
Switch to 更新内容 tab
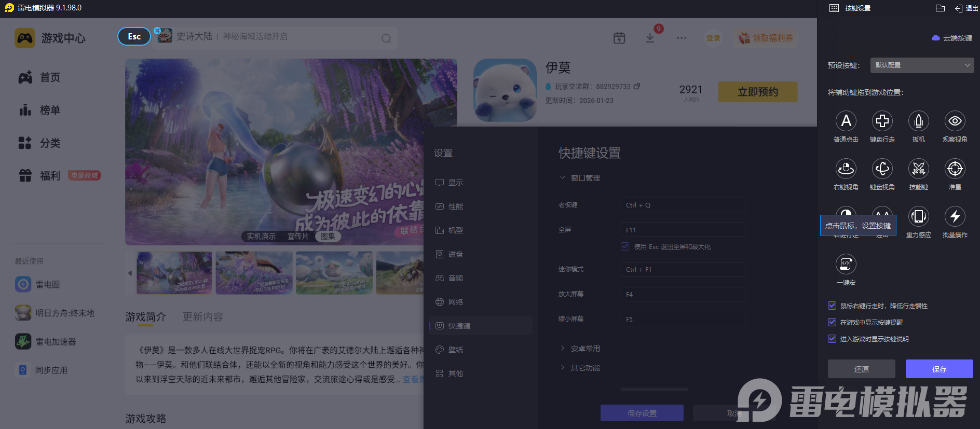[x=202, y=316]
